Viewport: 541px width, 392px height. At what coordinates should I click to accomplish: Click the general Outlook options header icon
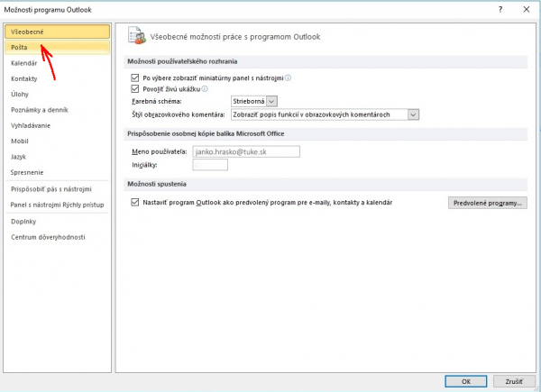[x=137, y=36]
